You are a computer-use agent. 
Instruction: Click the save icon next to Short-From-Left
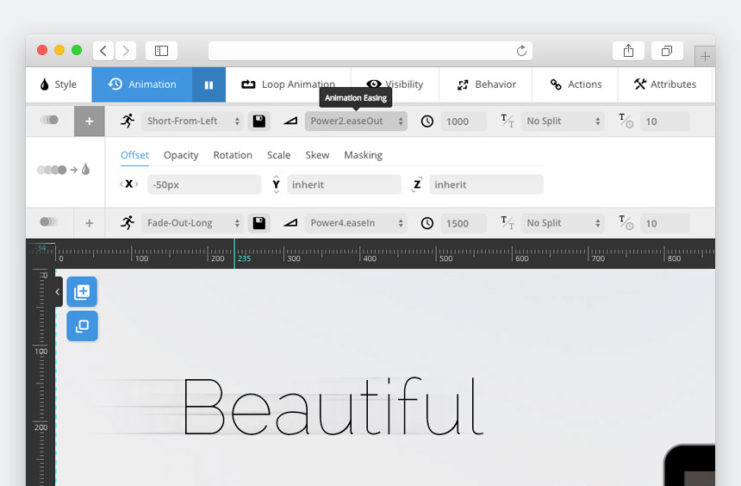pyautogui.click(x=259, y=121)
